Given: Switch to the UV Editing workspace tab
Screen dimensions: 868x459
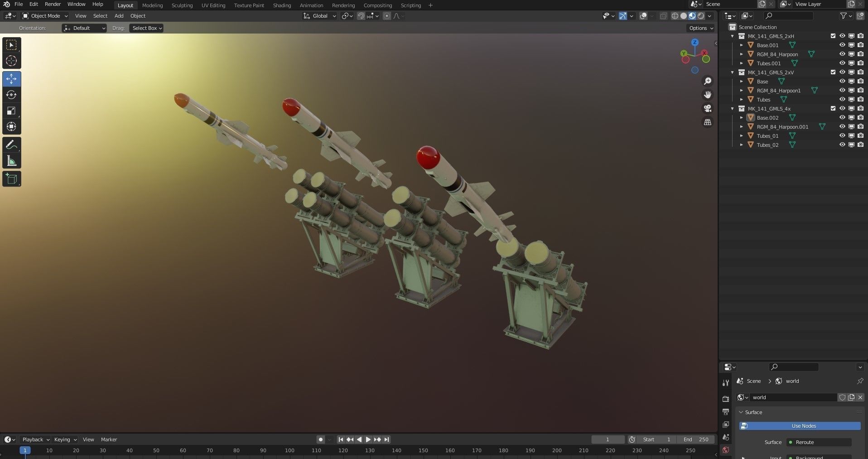Looking at the screenshot, I should (213, 5).
